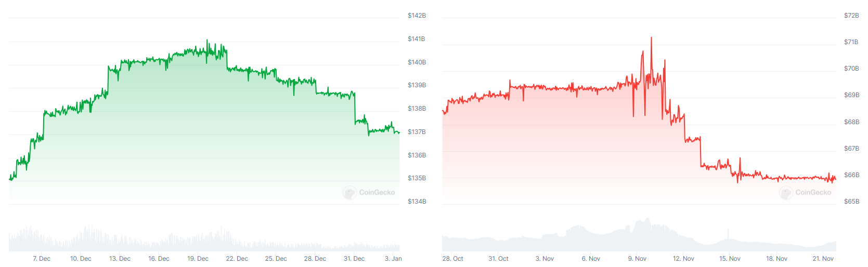Click the $65B axis label
The height and width of the screenshot is (267, 868).
[x=851, y=202]
